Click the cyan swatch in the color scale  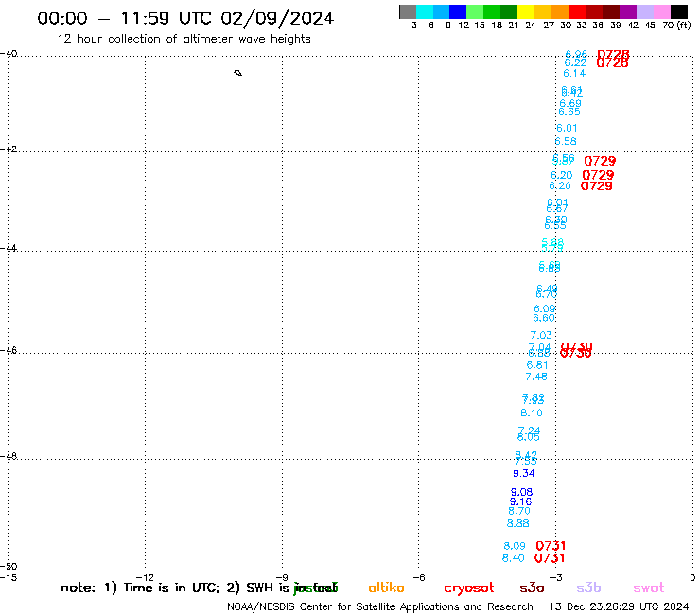click(x=424, y=11)
